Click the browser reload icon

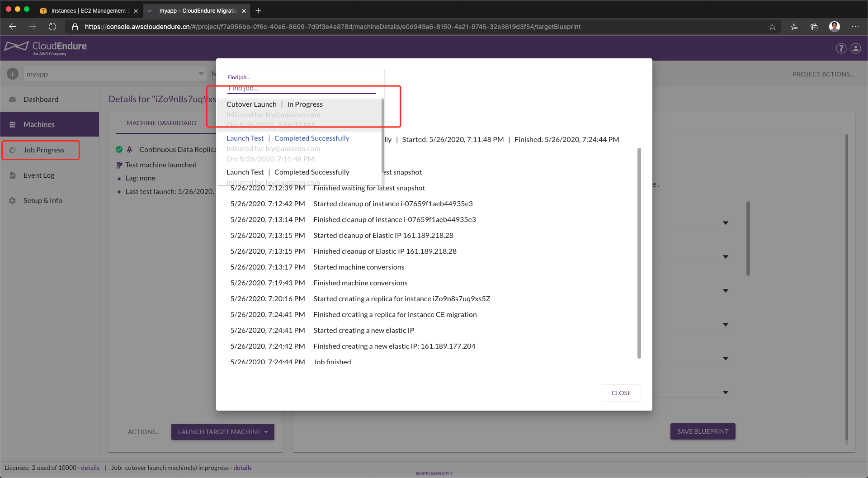tap(52, 27)
